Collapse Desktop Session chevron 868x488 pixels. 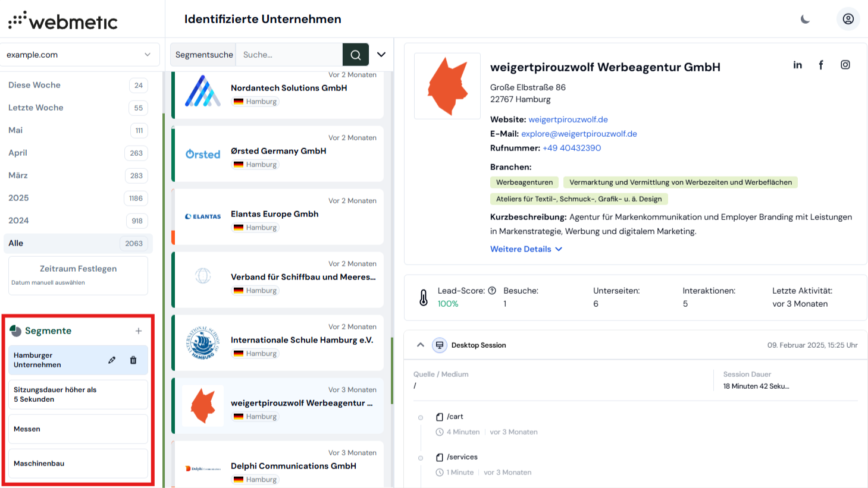click(421, 345)
